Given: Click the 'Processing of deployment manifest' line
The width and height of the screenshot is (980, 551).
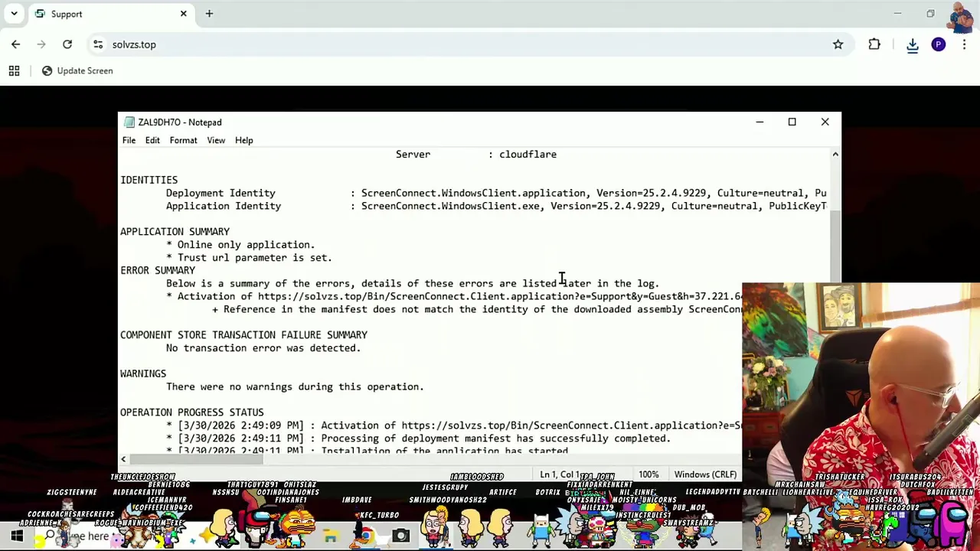Looking at the screenshot, I should 418,439.
